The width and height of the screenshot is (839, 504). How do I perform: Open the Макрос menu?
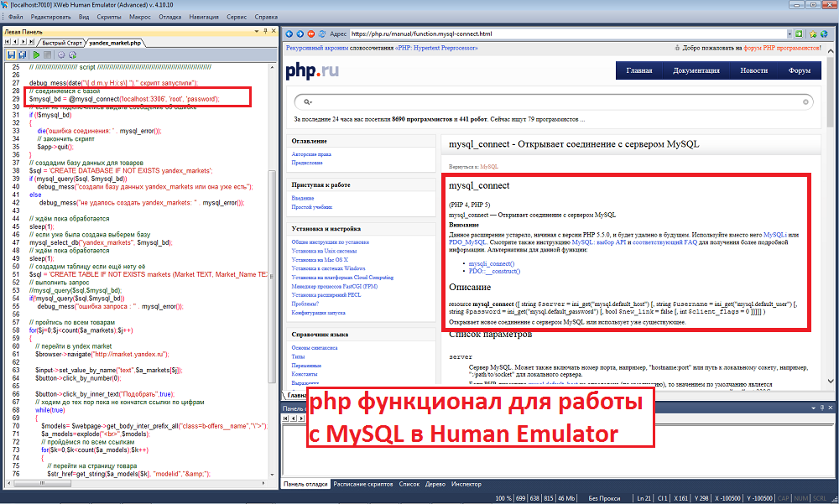point(139,17)
